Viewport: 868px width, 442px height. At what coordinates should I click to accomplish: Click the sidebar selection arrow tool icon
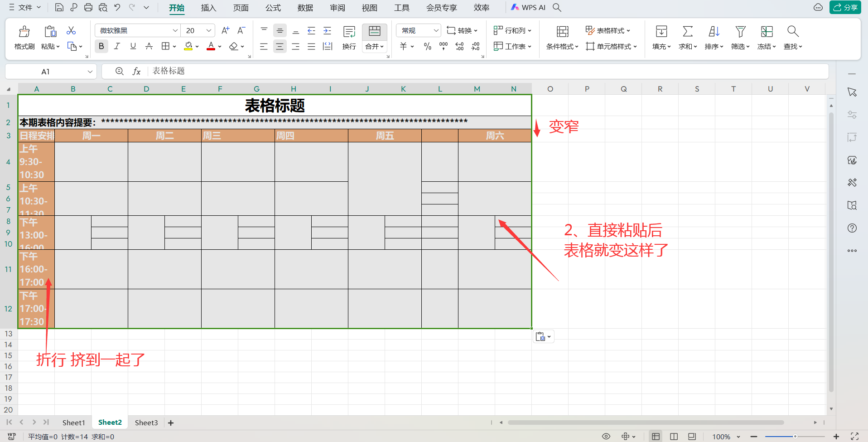pyautogui.click(x=852, y=92)
